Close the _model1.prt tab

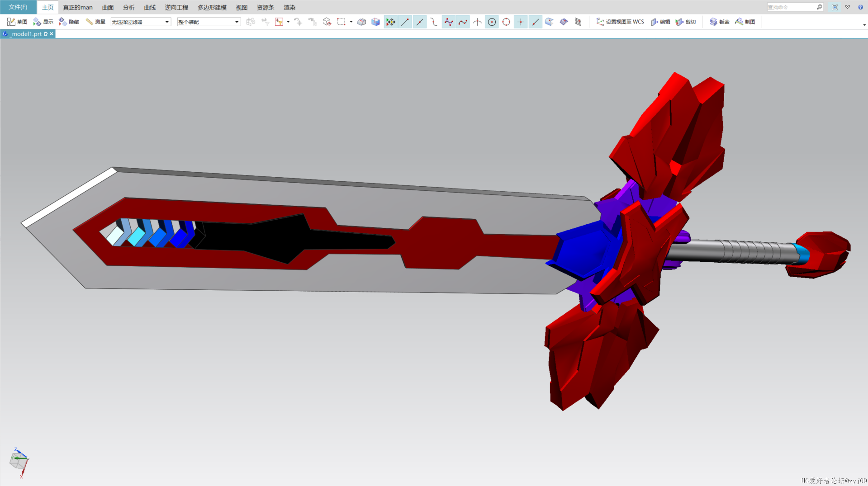click(x=52, y=34)
